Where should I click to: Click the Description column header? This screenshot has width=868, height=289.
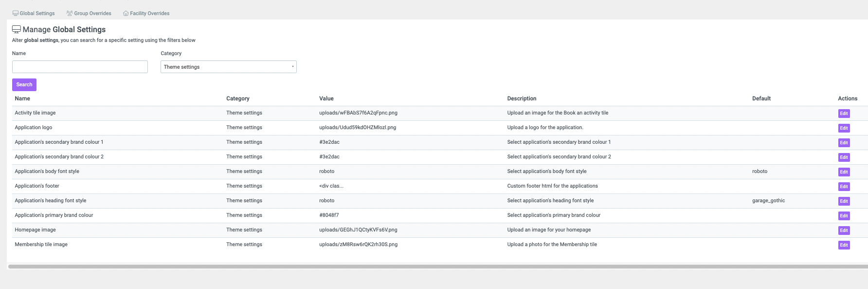coord(522,98)
